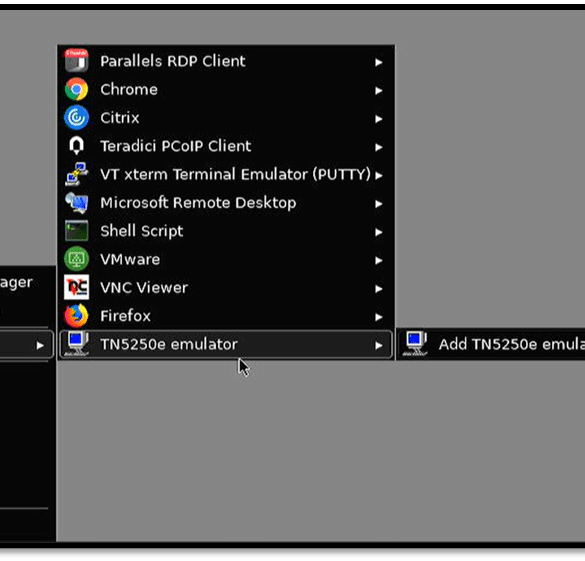Choose Add TN5250e emulator submenu text
The height and width of the screenshot is (561, 585).
click(512, 344)
